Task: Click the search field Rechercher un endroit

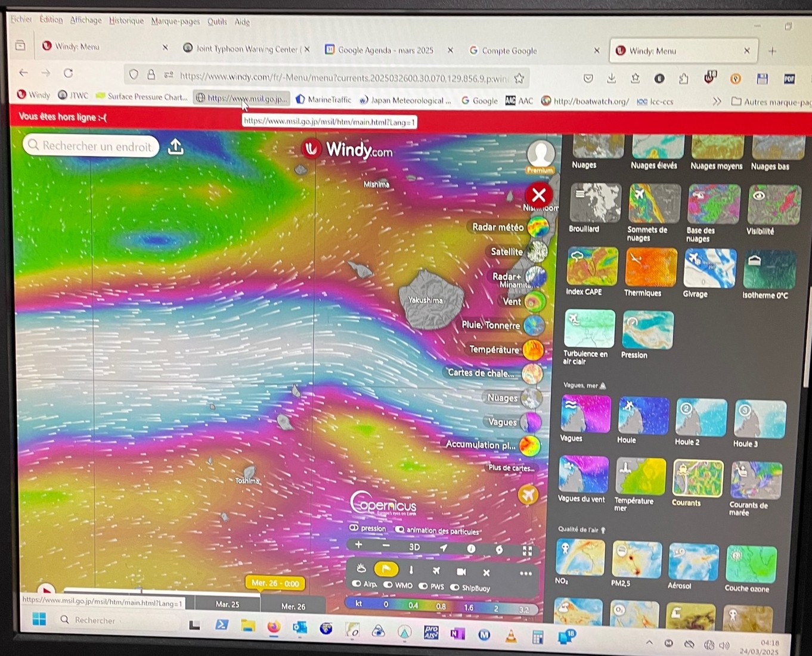Action: pyautogui.click(x=91, y=145)
